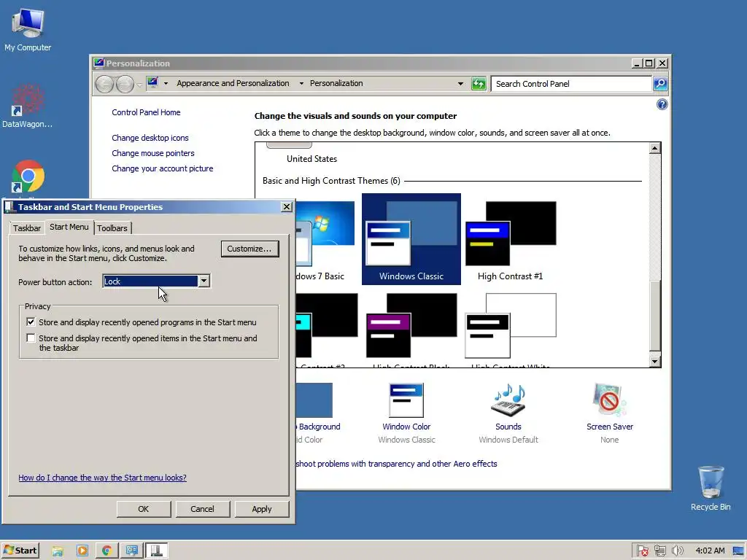Click Appearance and Personalization breadcrumb
Image resolution: width=747 pixels, height=560 pixels.
coord(233,83)
